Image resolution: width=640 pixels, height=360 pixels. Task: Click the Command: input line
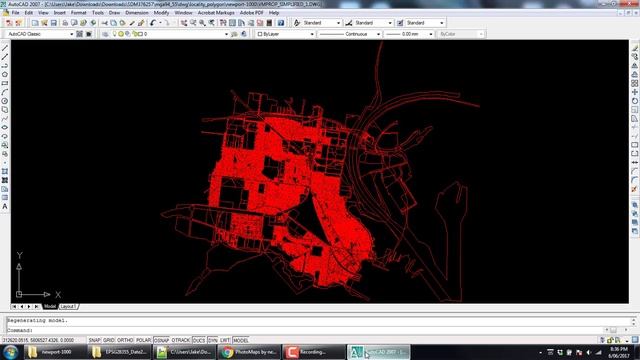pyautogui.click(x=304, y=330)
